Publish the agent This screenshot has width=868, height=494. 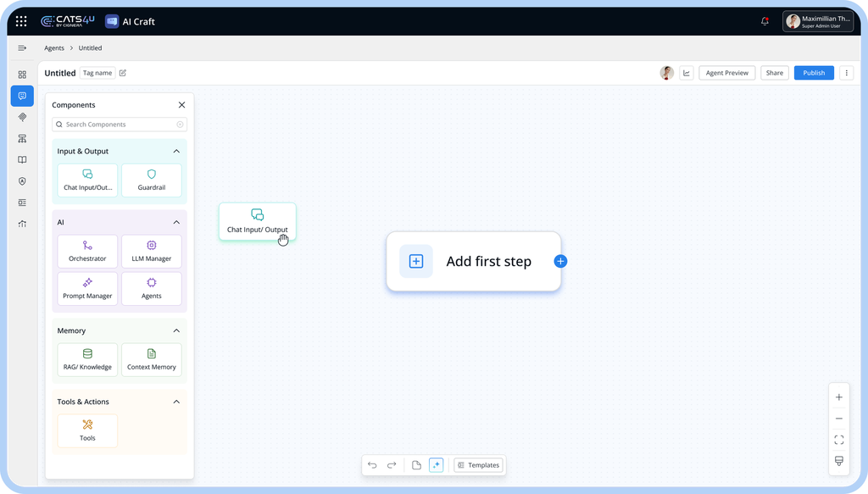(814, 73)
